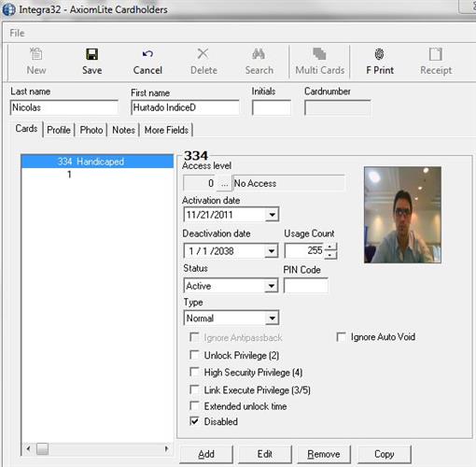476x467 pixels.
Task: Click the New cardholder icon
Action: (36, 54)
